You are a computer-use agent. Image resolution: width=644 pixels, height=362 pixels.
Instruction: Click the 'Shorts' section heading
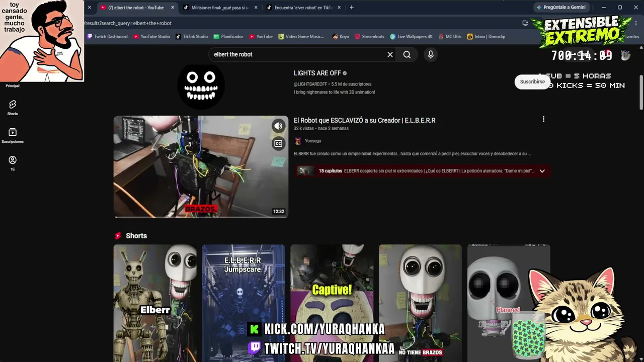click(x=136, y=236)
